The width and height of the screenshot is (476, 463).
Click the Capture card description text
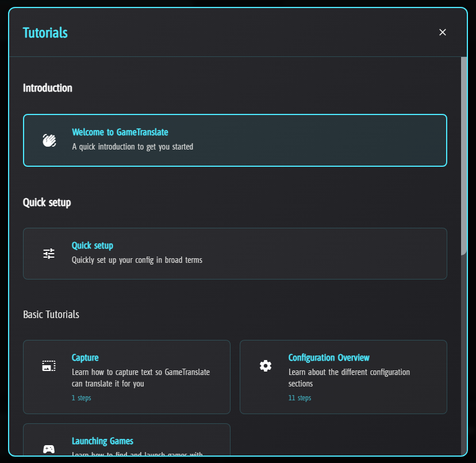(x=141, y=378)
